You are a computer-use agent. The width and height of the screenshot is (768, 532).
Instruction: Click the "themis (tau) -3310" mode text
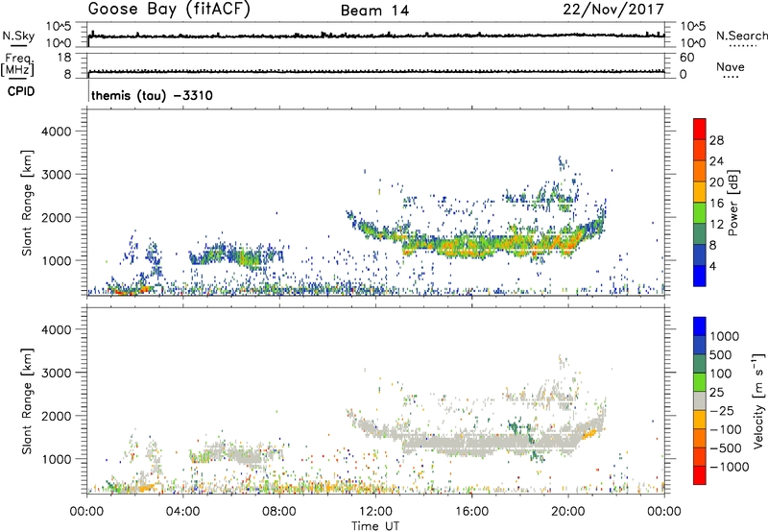point(152,95)
